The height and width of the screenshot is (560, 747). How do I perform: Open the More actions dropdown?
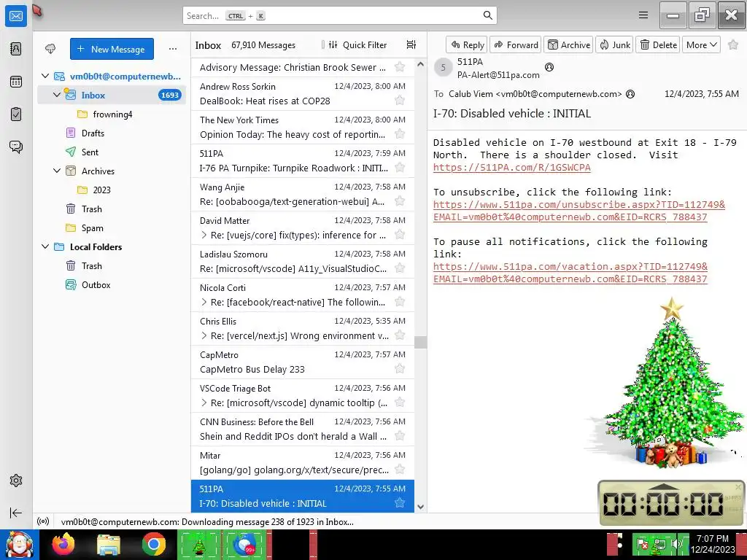pyautogui.click(x=701, y=44)
